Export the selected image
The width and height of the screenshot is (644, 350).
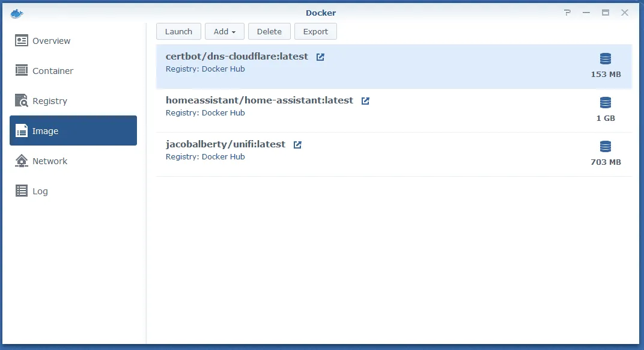click(315, 31)
